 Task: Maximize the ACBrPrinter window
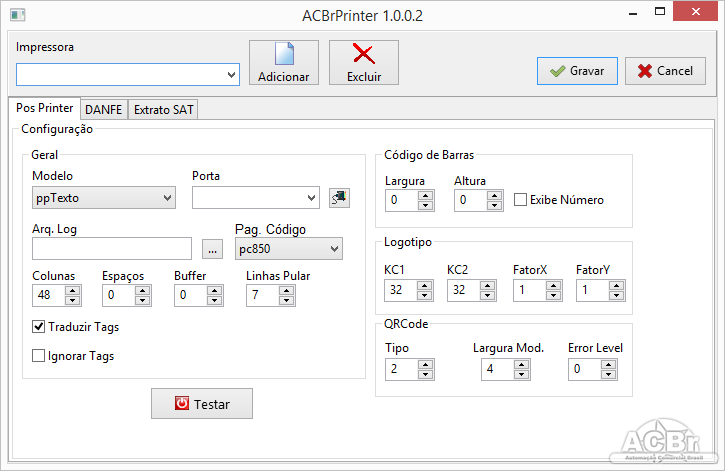(660, 12)
